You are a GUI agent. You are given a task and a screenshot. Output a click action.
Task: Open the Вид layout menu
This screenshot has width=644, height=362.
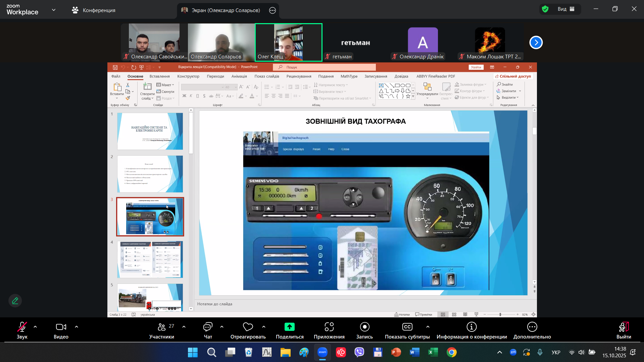point(566,9)
